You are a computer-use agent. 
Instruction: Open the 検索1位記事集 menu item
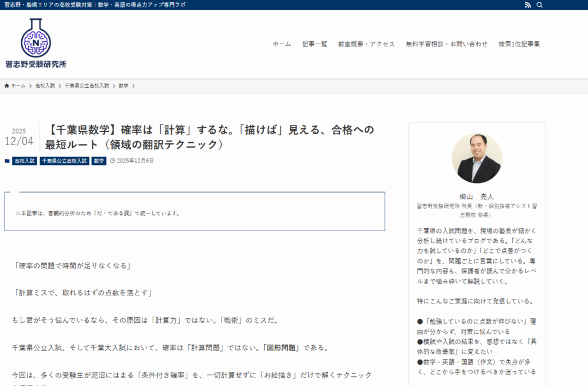tap(519, 44)
